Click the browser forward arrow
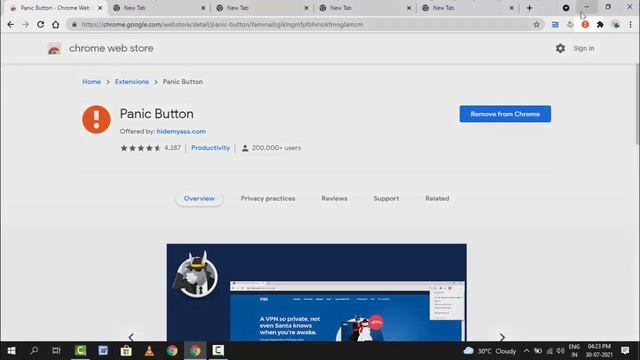Screen dimensions: 640x360 (25, 24)
